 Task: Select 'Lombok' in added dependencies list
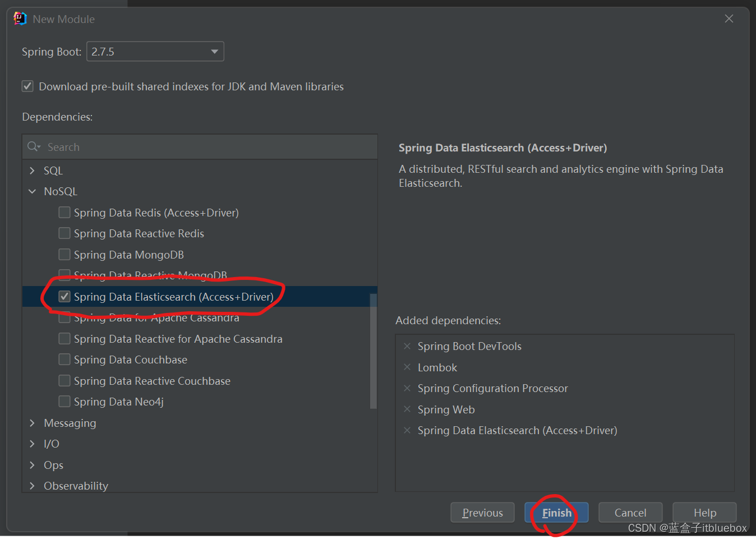tap(437, 367)
